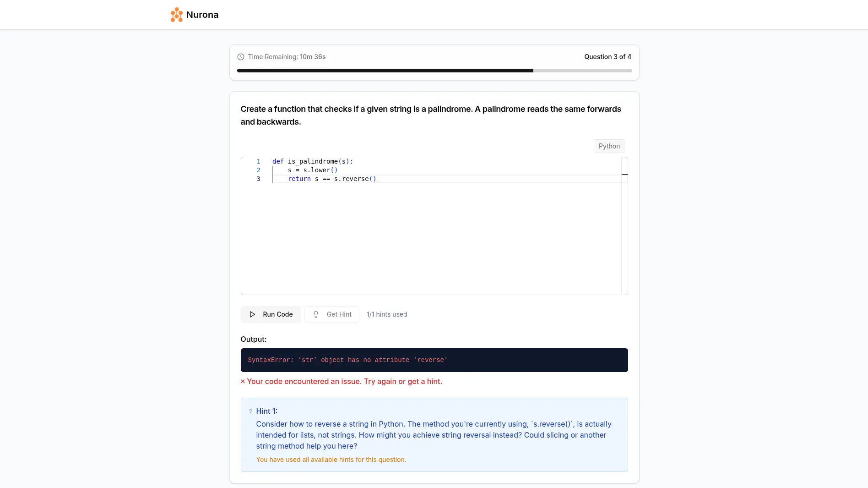Place cursor on line 3 return statement
This screenshot has width=868, height=488.
332,179
